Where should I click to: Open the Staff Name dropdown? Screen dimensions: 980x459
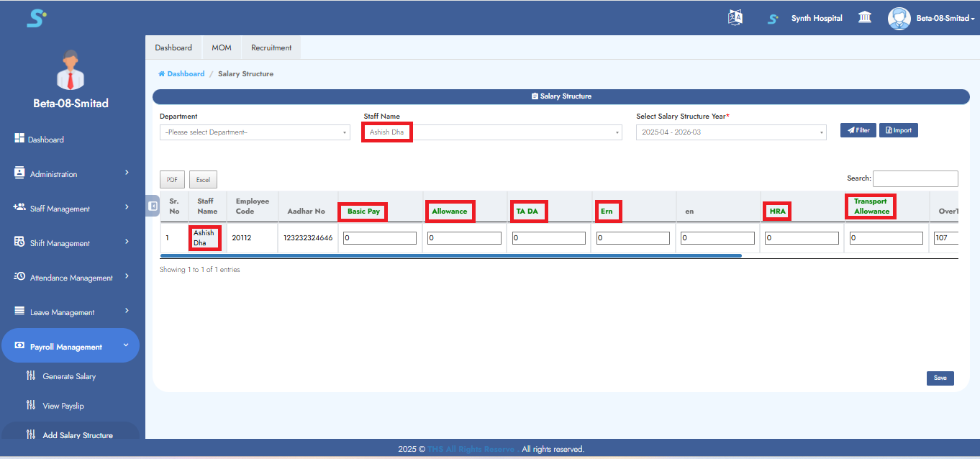[x=493, y=132]
